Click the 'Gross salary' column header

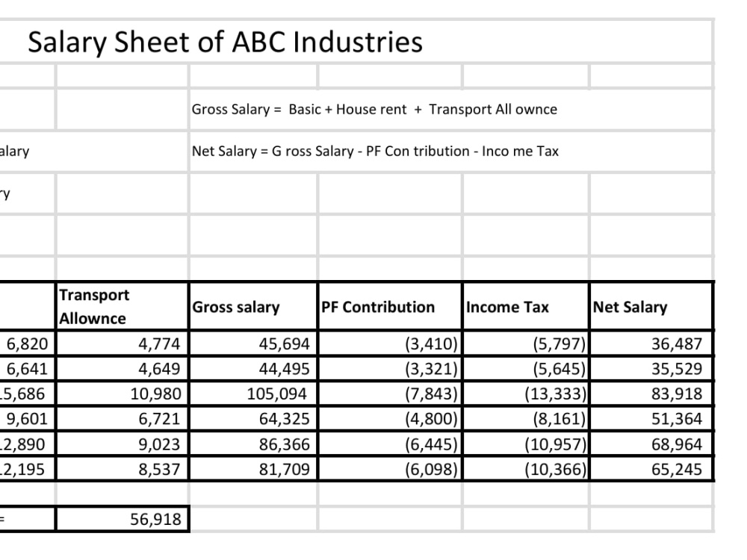tap(253, 307)
